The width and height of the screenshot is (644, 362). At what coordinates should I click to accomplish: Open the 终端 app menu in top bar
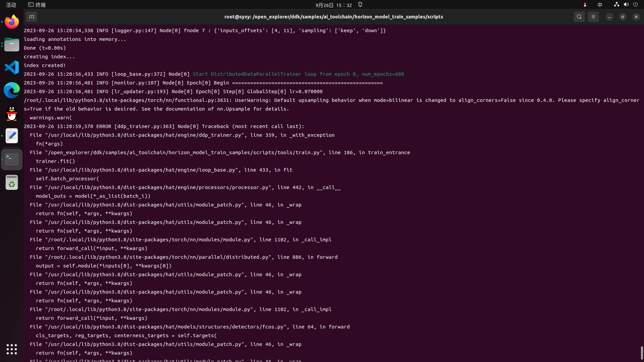37,5
